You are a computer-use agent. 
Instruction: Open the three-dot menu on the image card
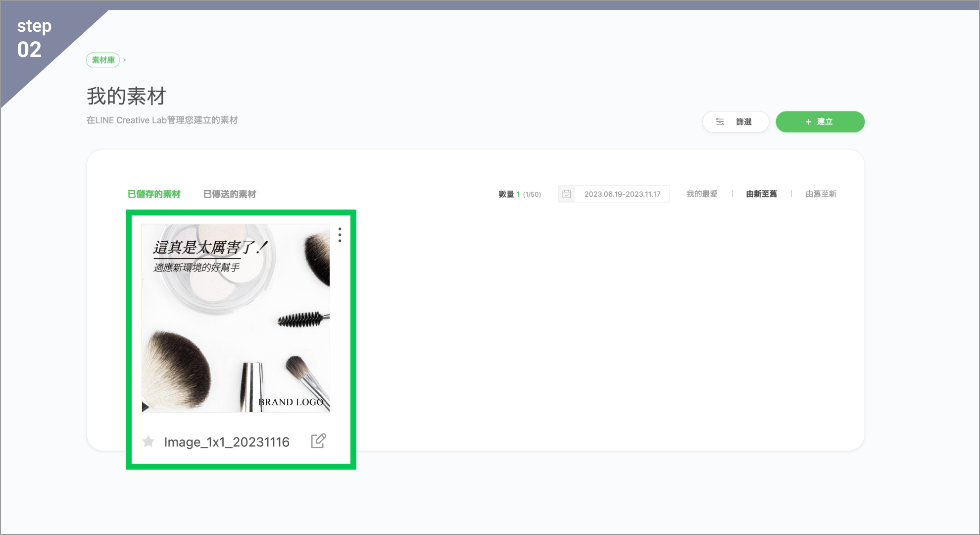[x=340, y=235]
